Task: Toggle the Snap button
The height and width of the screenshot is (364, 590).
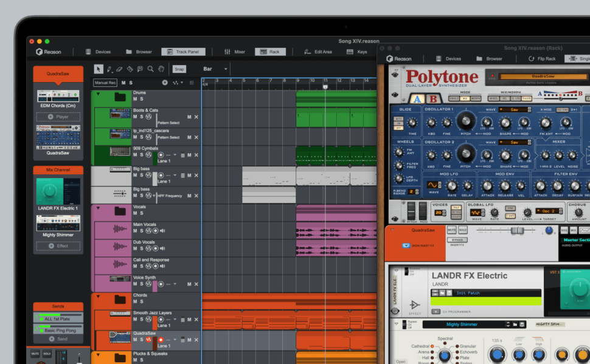Action: [x=179, y=69]
